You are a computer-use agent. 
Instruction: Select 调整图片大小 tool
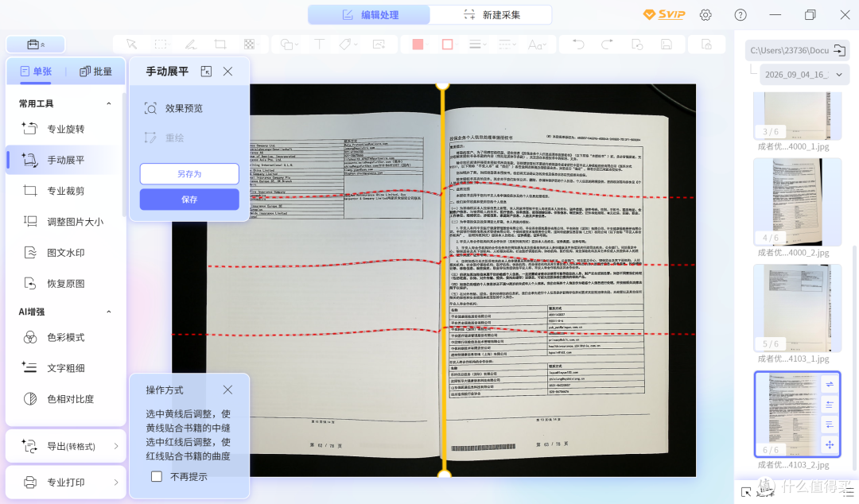(x=64, y=222)
